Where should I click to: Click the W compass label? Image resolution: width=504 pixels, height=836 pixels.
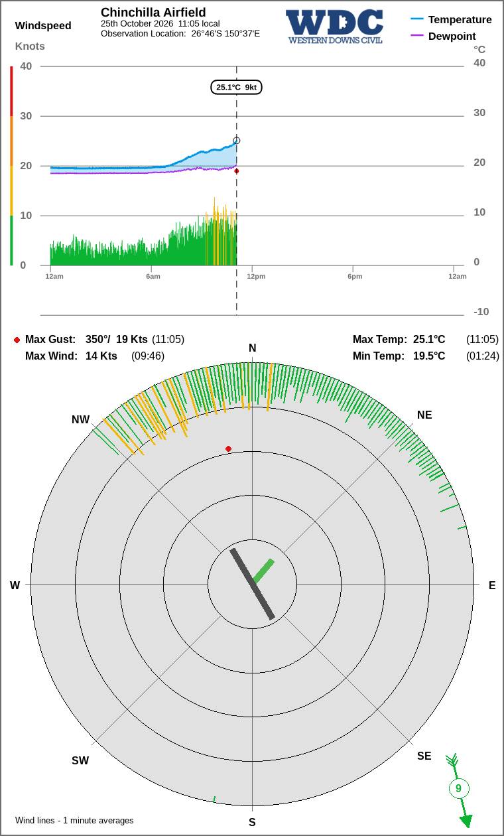[x=15, y=585]
